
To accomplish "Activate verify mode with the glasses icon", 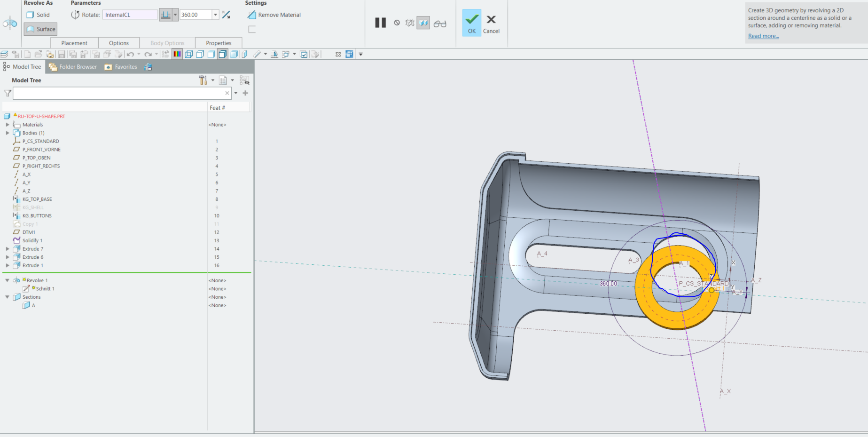I will coord(440,23).
